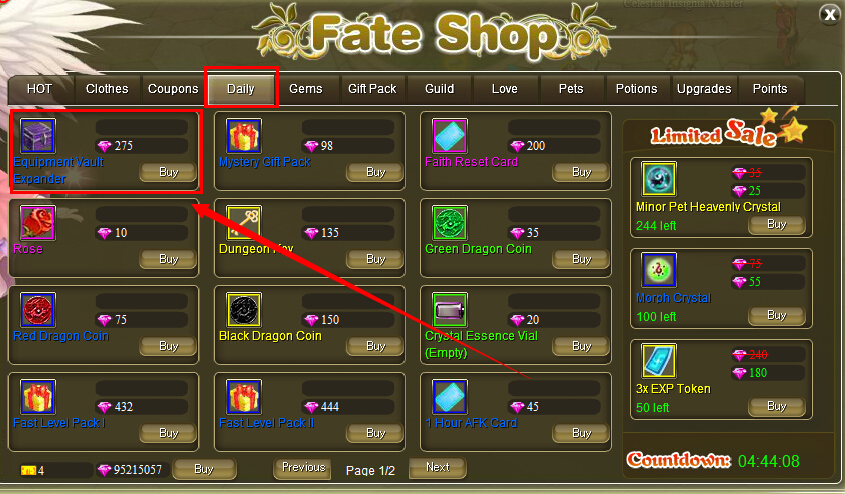Image resolution: width=845 pixels, height=494 pixels.
Task: Click the Red Dragon Coin icon
Action: [x=38, y=310]
